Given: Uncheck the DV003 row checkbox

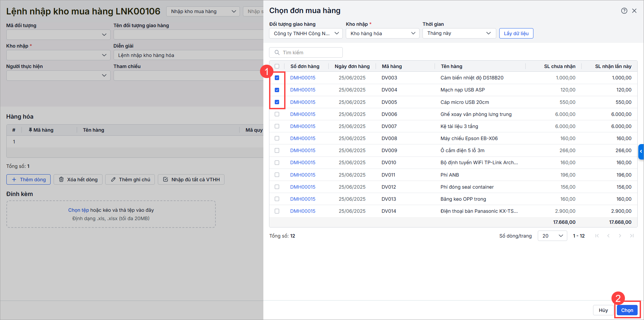Looking at the screenshot, I should click(x=277, y=78).
